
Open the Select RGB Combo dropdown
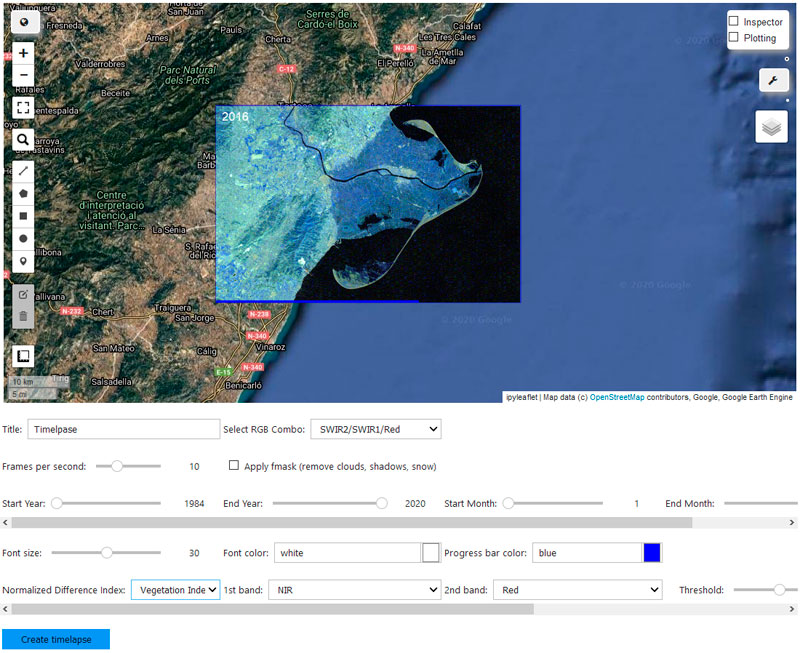[x=376, y=429]
